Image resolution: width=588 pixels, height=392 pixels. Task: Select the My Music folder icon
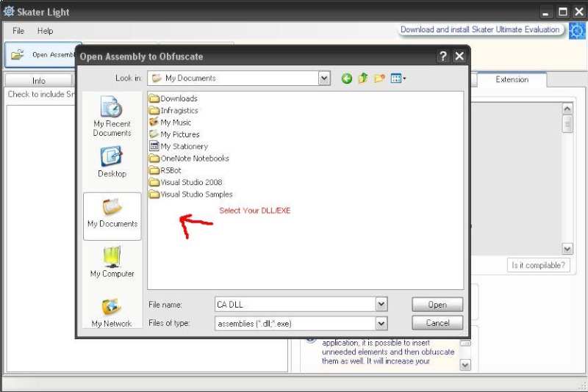(154, 122)
